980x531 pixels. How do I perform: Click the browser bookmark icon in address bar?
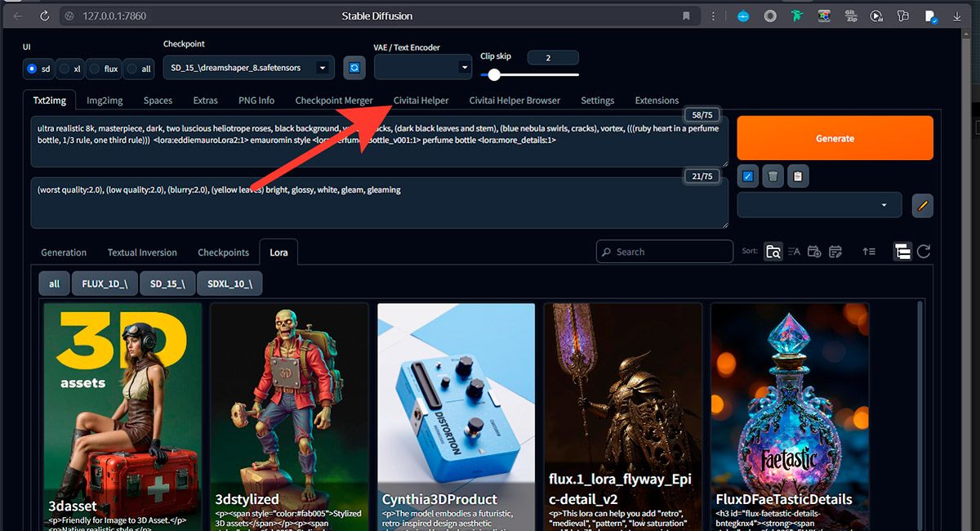686,16
